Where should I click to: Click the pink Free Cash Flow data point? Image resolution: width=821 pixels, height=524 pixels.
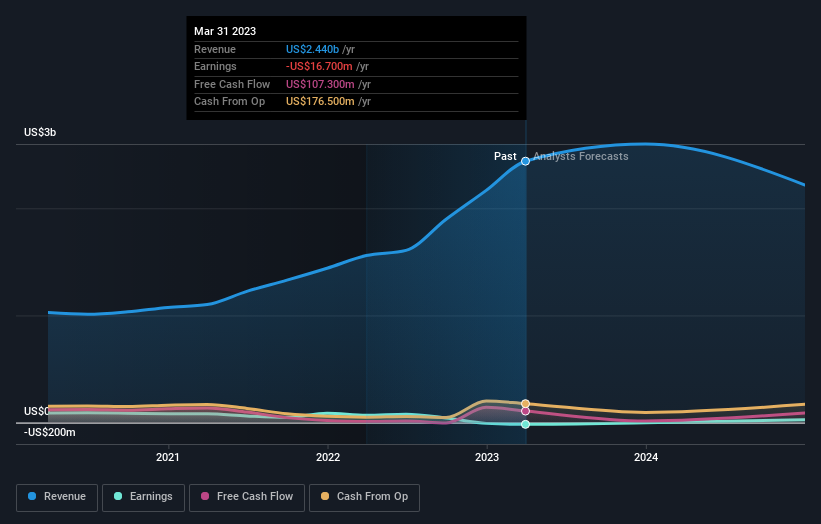pos(525,411)
